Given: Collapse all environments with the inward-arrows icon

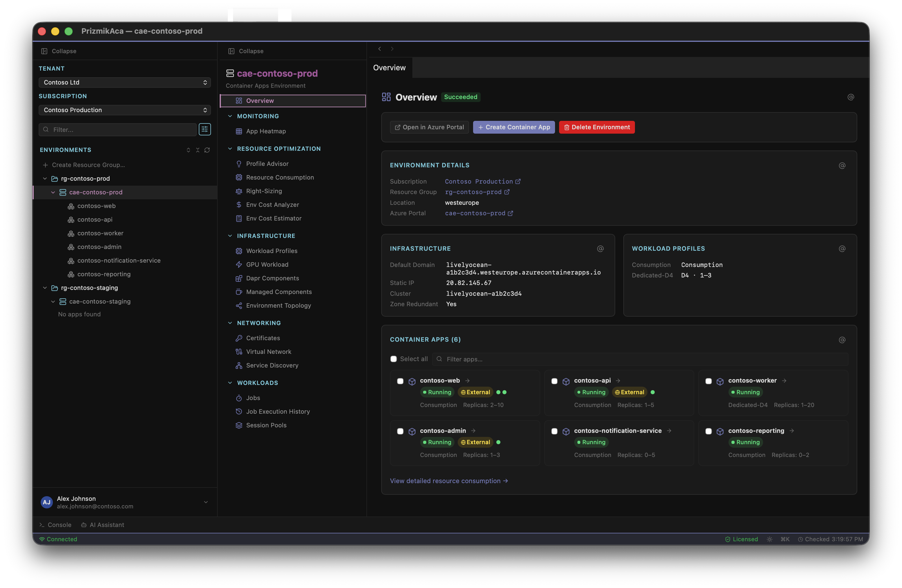Looking at the screenshot, I should point(197,150).
